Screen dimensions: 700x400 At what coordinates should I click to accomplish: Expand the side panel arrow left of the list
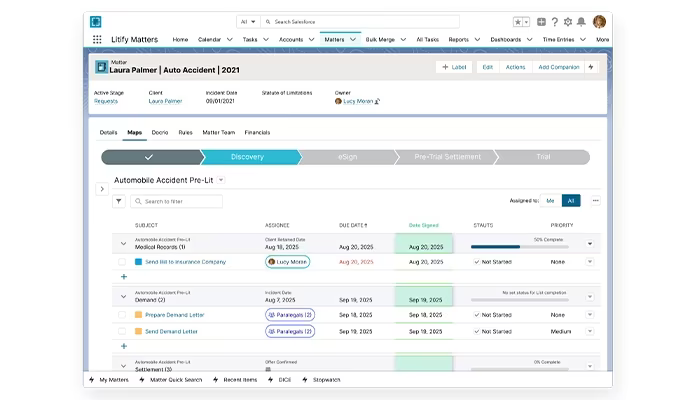pos(102,189)
